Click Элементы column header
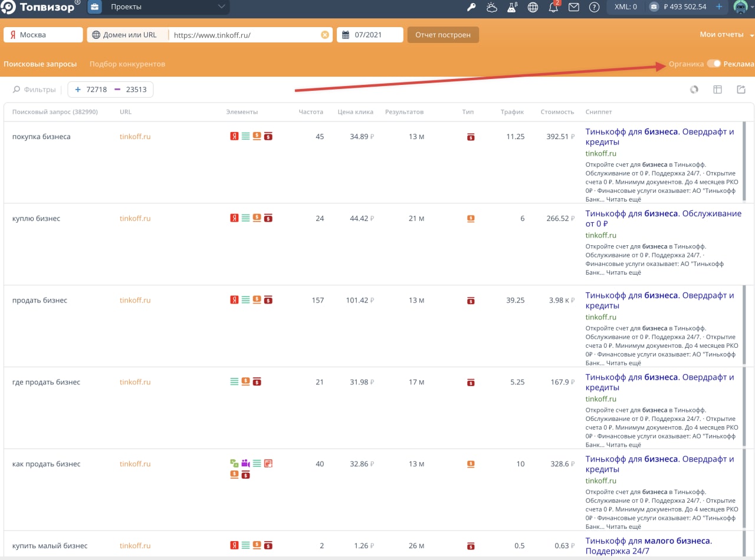 [x=242, y=112]
